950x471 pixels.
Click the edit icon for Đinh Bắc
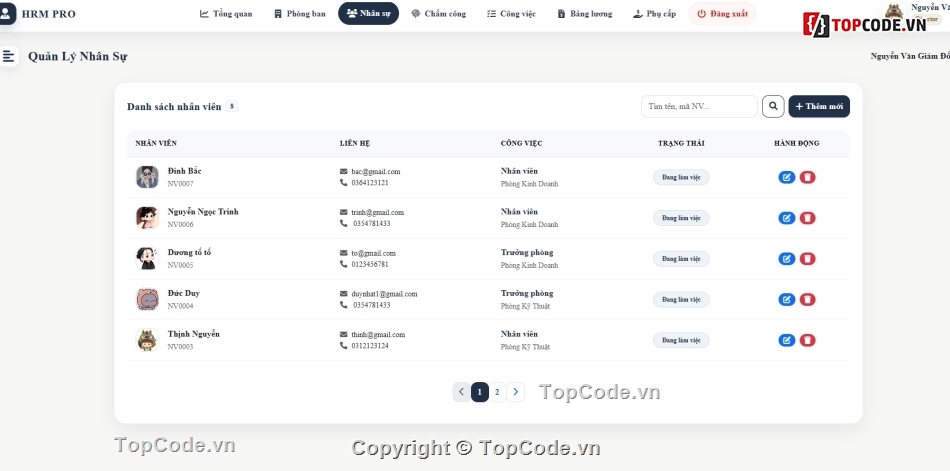[786, 177]
